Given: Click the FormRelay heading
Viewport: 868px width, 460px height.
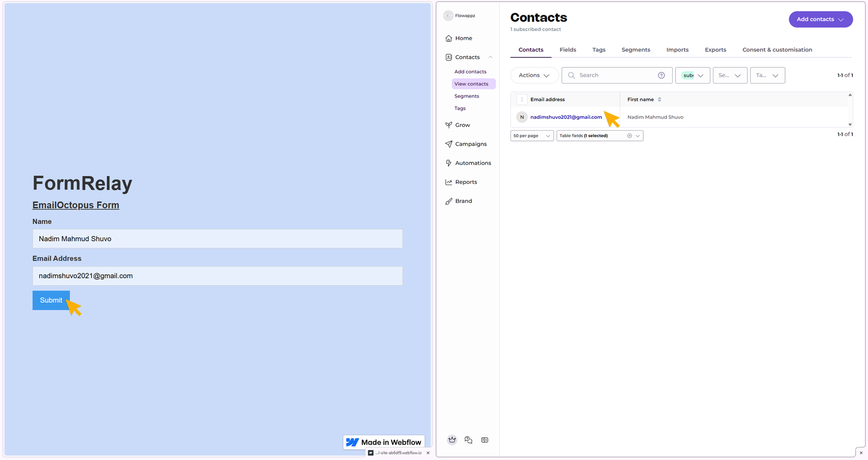Looking at the screenshot, I should tap(82, 183).
